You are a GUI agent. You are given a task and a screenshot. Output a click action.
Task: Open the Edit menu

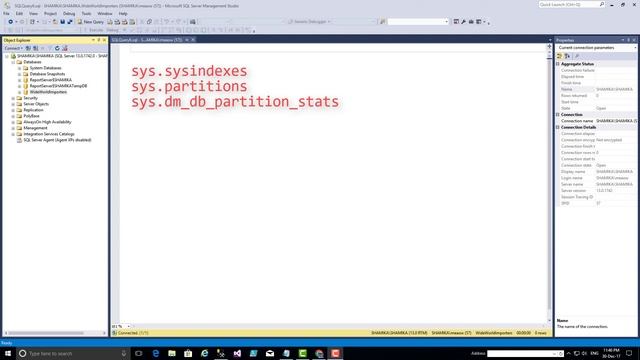coord(19,13)
